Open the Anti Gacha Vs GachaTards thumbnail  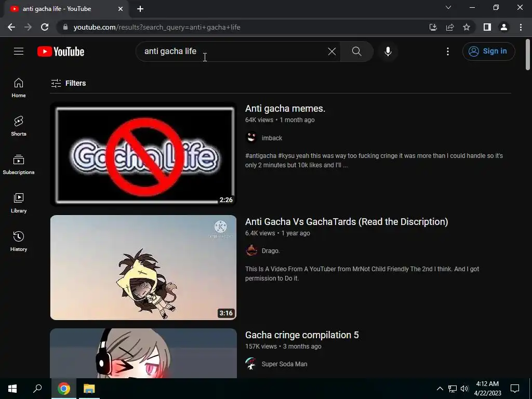click(x=143, y=268)
